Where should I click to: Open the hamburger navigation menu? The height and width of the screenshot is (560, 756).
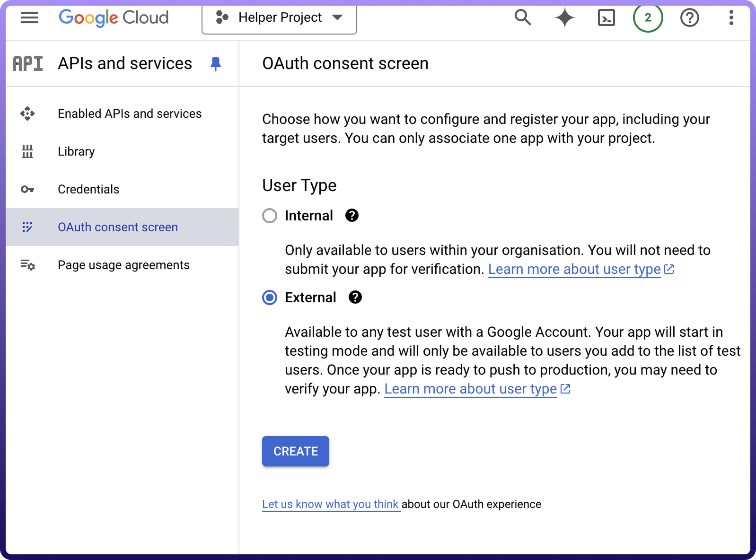tap(29, 18)
